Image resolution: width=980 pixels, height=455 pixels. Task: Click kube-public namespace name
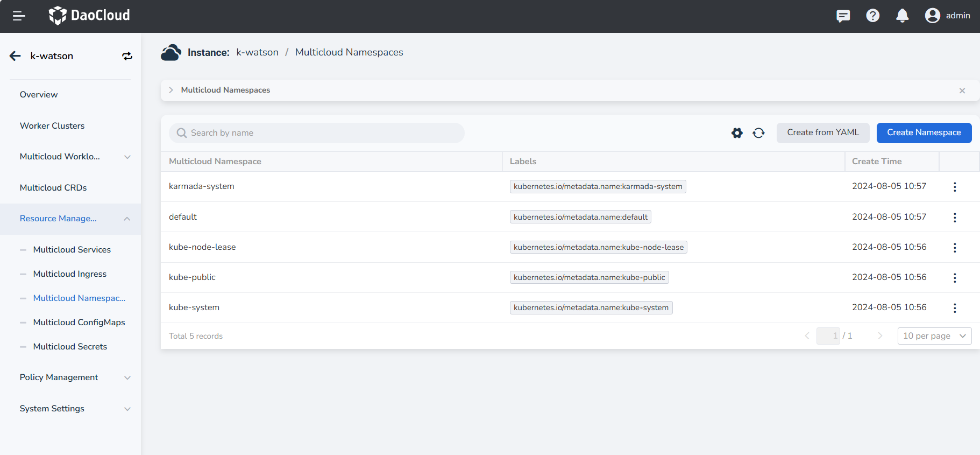[192, 277]
